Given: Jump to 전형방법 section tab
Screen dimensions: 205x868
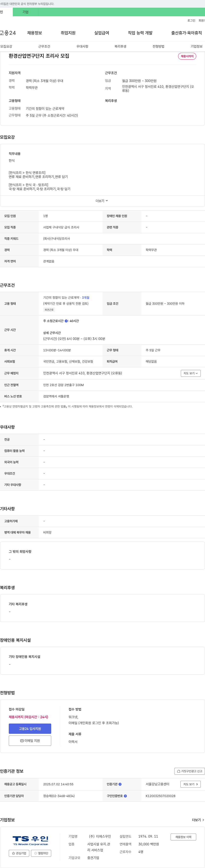Looking at the screenshot, I should coord(158,47).
